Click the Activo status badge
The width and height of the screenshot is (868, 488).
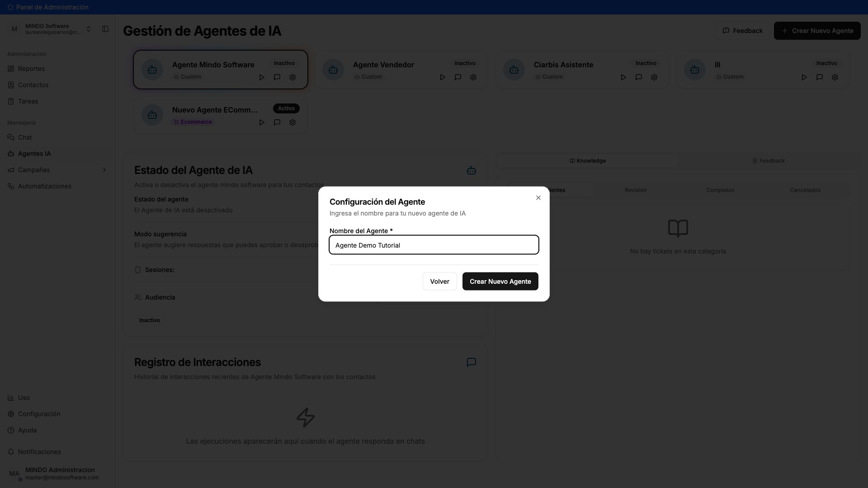[x=286, y=108]
